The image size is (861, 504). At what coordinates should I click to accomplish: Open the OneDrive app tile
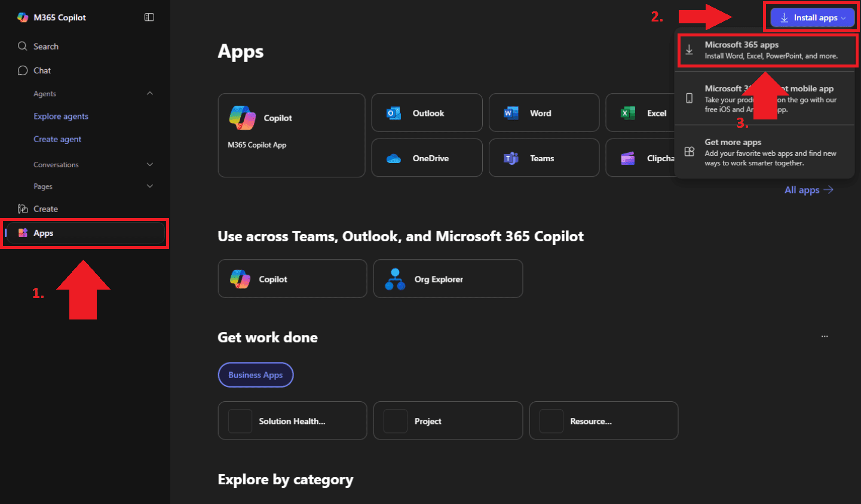tap(427, 158)
